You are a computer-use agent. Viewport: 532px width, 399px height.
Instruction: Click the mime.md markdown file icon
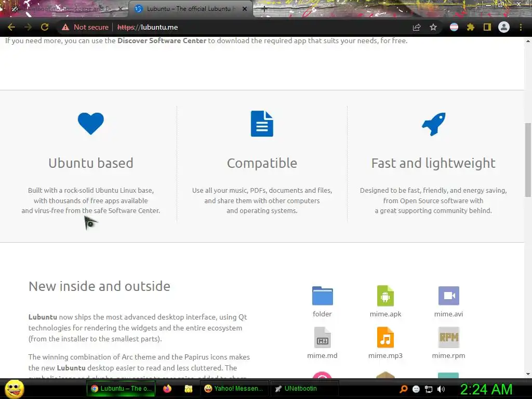(322, 338)
